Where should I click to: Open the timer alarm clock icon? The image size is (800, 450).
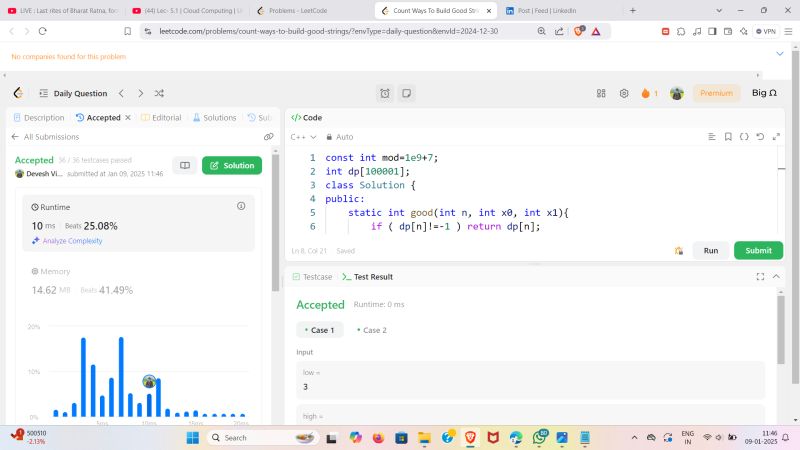[x=385, y=93]
